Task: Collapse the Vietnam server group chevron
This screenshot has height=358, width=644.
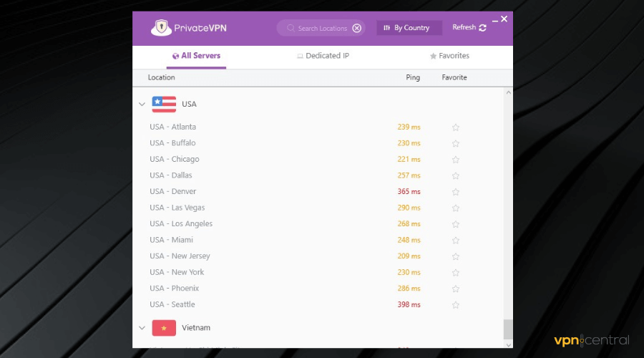Action: coord(142,328)
